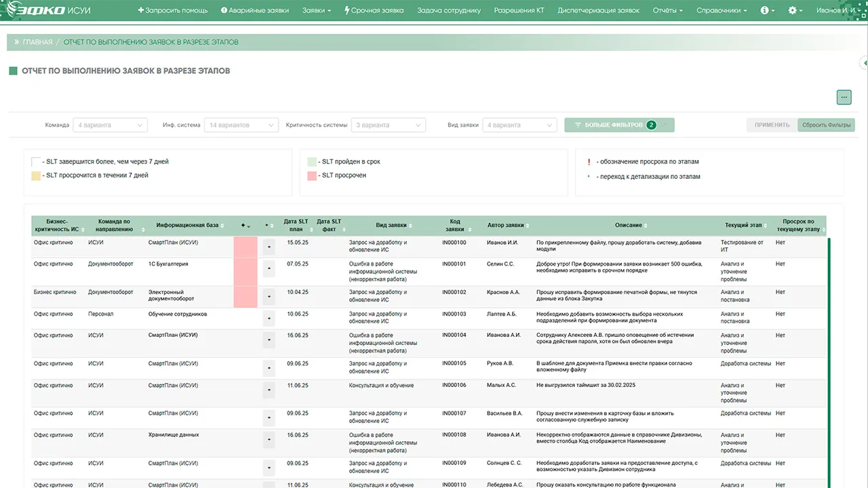Open stage details for the IN000109 row
The width and height of the screenshot is (868, 488).
coord(269,467)
